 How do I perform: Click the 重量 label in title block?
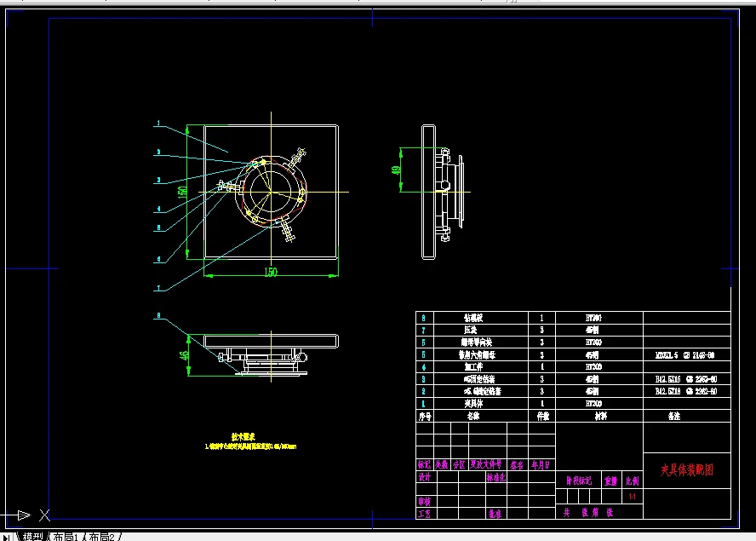click(611, 481)
